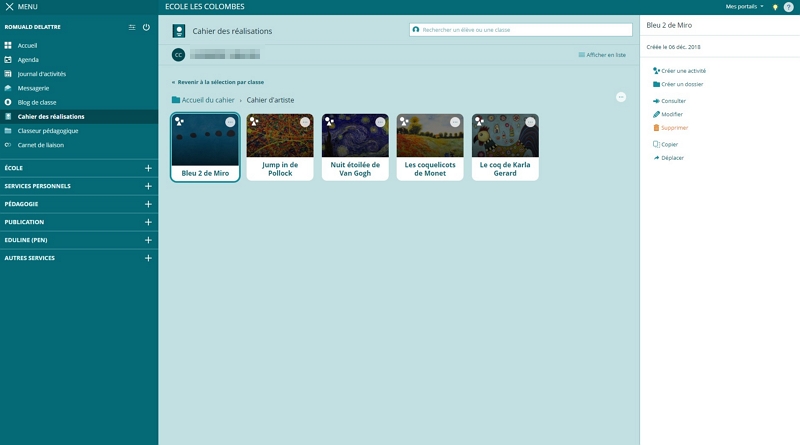
Task: Click Déplacer in right panel
Action: click(668, 158)
